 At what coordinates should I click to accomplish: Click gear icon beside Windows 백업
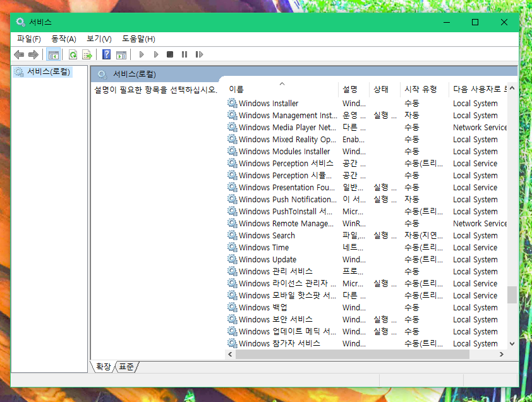pos(233,307)
